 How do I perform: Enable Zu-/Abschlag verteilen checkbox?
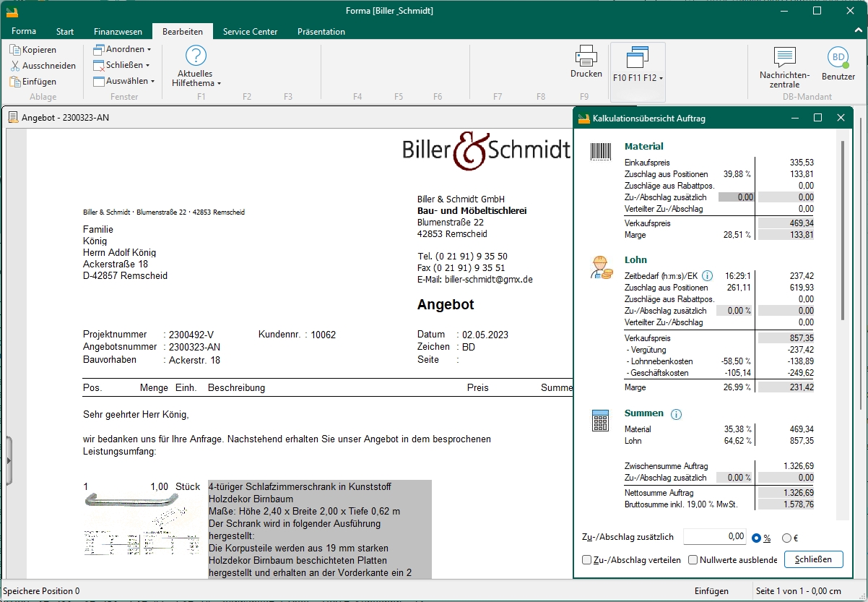pos(587,560)
